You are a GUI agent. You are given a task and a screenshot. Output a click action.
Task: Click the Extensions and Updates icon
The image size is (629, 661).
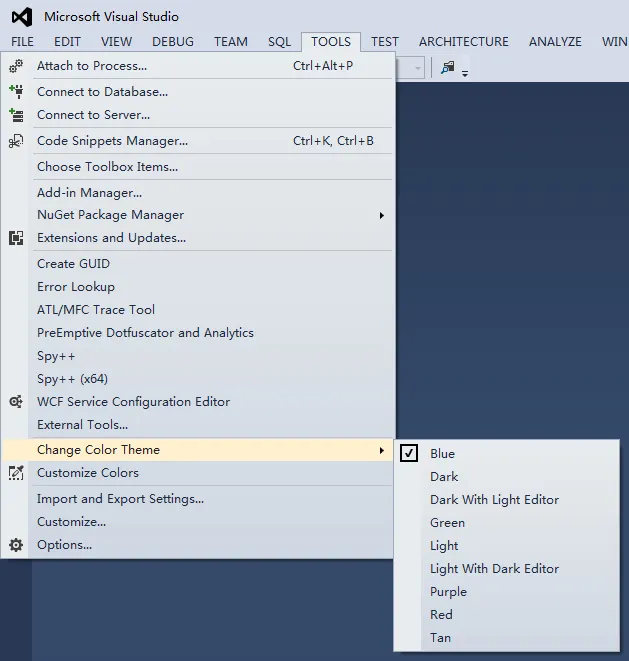coord(16,238)
